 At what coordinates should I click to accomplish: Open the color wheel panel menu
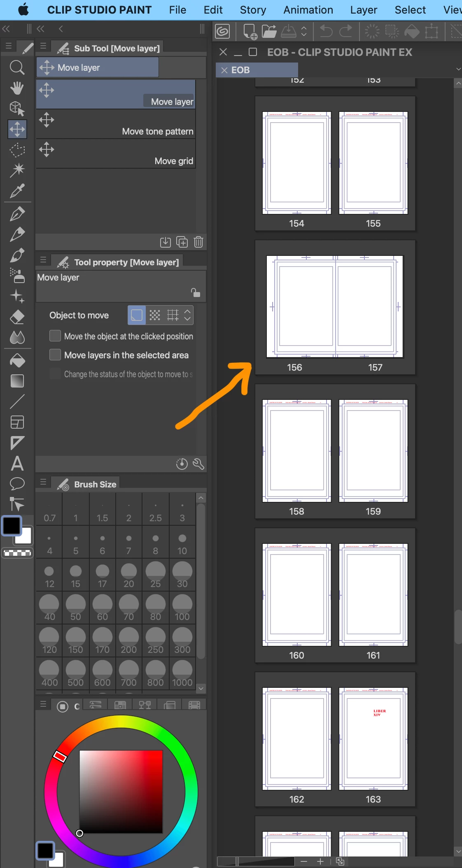[x=43, y=704]
